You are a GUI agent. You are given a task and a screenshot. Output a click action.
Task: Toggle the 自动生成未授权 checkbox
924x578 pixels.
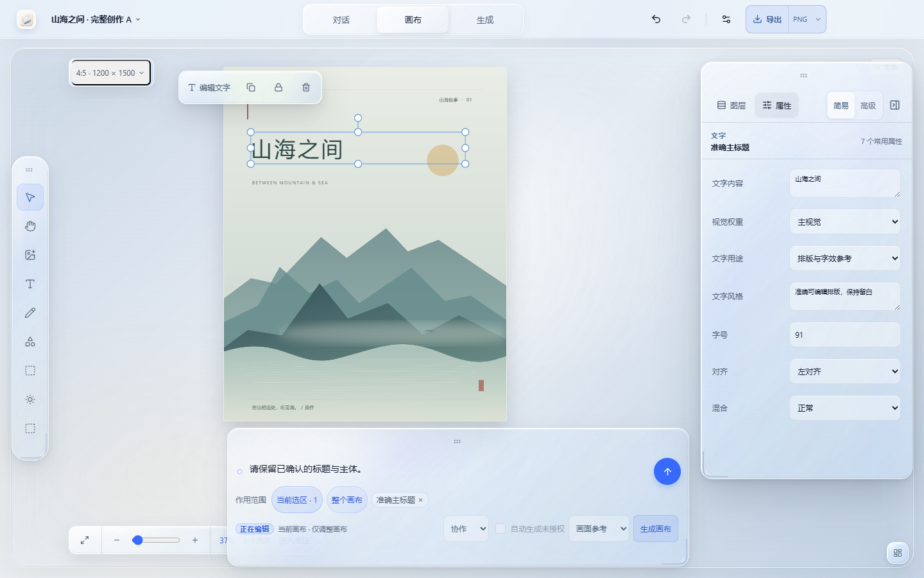(501, 529)
